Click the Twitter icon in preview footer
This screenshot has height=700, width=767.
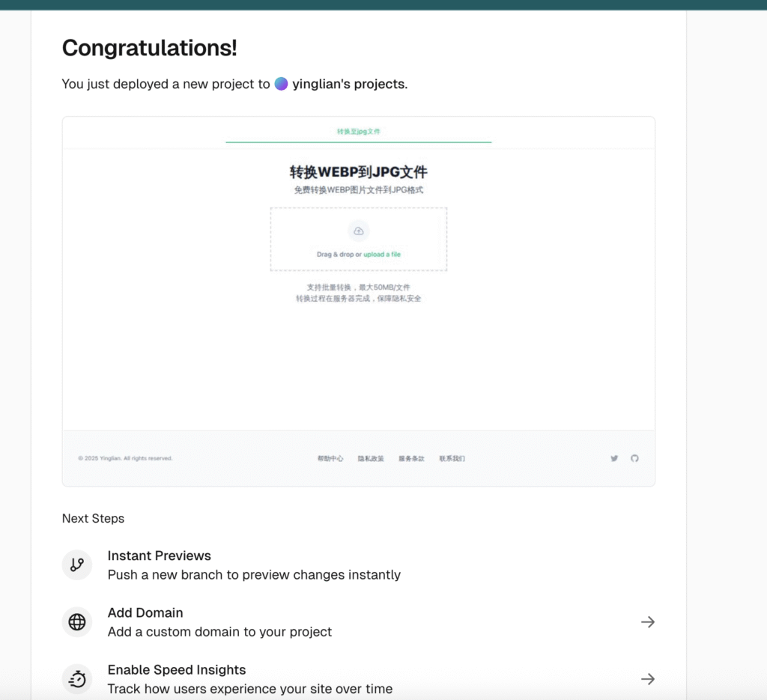tap(614, 458)
